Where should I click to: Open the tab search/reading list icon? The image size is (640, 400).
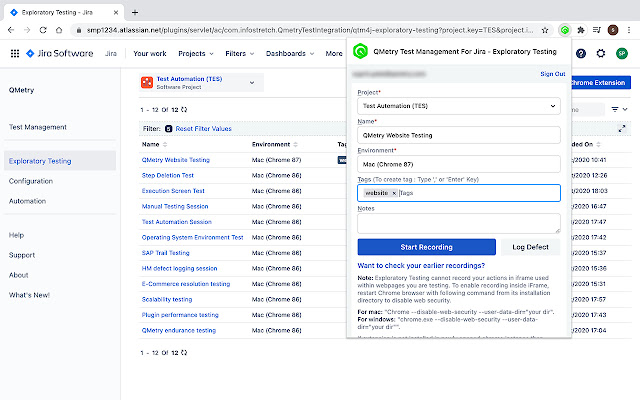click(x=596, y=30)
